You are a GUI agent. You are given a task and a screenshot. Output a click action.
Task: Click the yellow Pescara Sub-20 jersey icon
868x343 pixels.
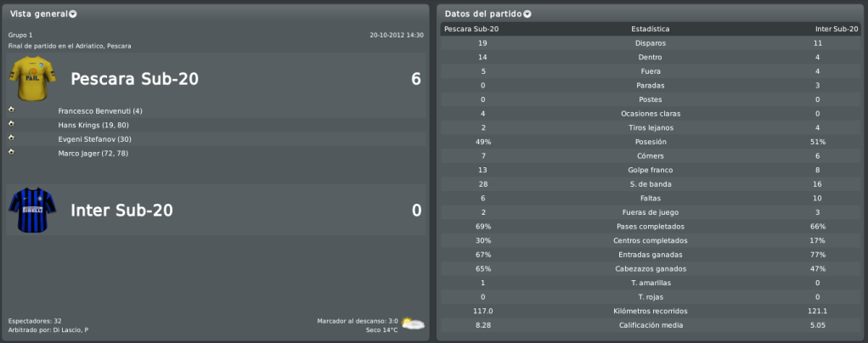[x=32, y=79]
